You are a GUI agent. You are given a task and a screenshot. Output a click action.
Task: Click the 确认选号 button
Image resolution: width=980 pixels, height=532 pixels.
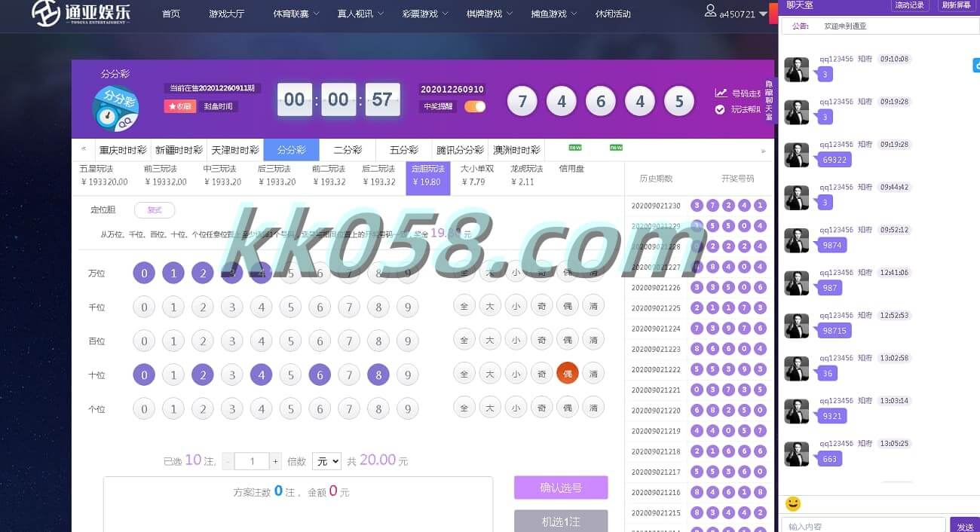tap(561, 488)
